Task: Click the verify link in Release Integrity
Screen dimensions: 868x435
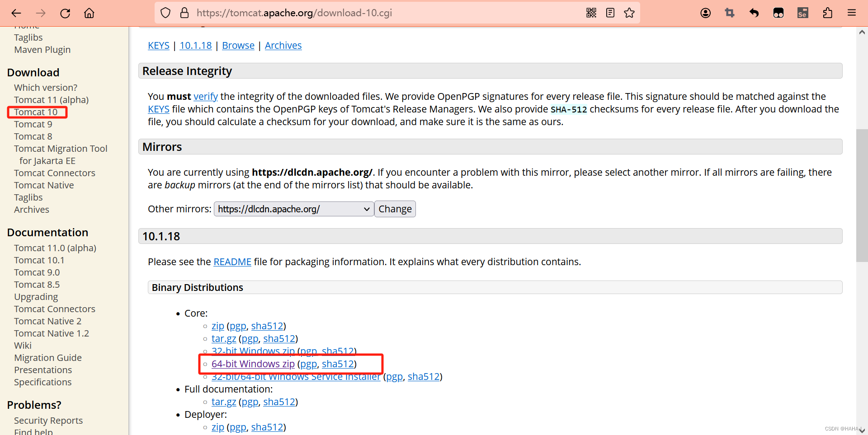Action: (x=206, y=97)
